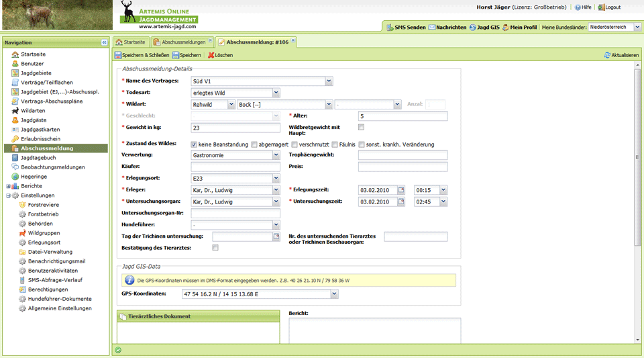
Task: Open 'Jagd GIS' in top menu
Action: coord(484,27)
